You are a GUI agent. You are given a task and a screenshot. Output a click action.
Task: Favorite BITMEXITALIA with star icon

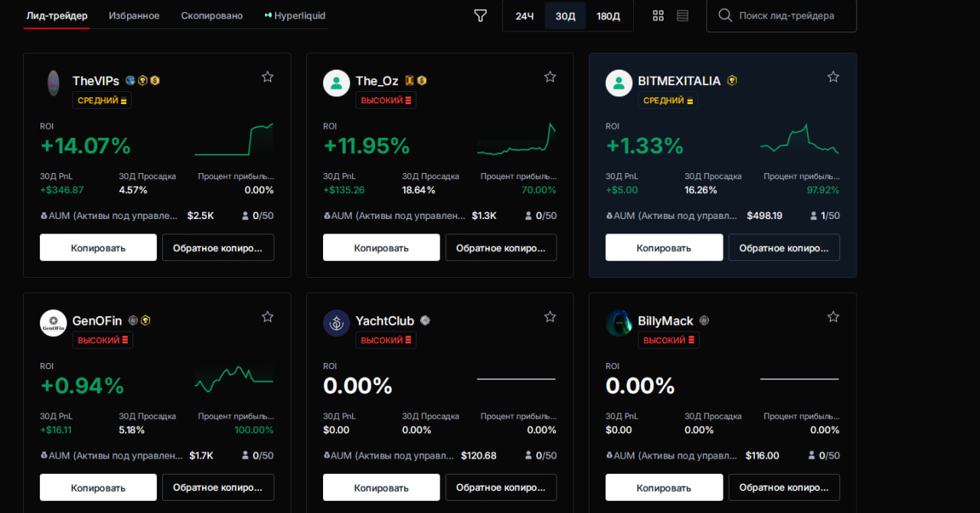833,77
